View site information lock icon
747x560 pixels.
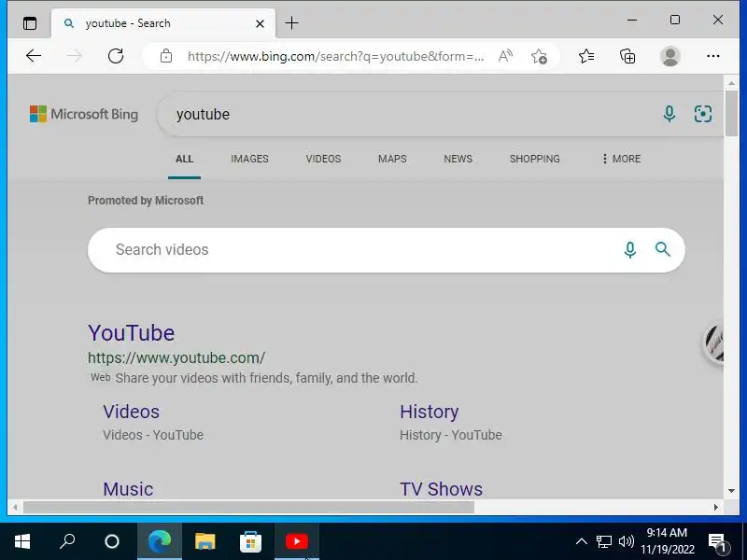pos(166,56)
